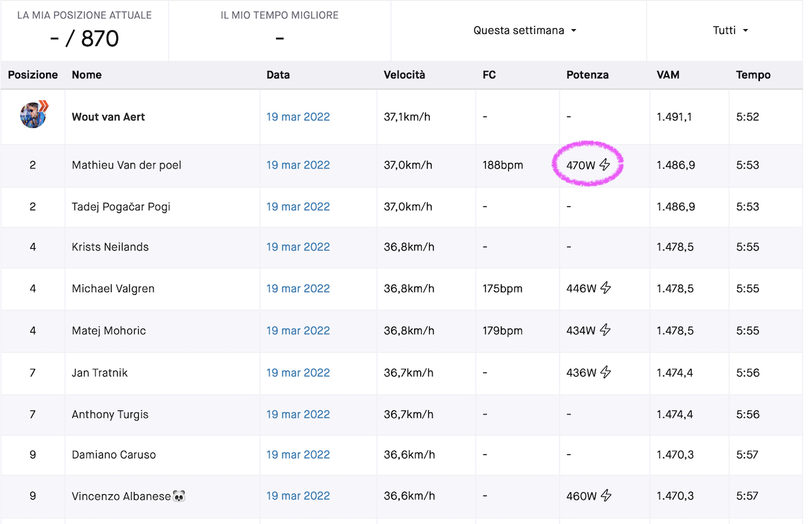Click the 5:52 time of Wout van Aert
The width and height of the screenshot is (812, 524).
coord(748,117)
